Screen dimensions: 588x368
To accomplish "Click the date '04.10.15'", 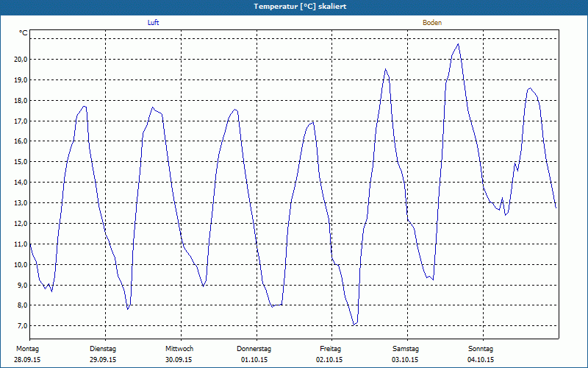I will point(481,360).
